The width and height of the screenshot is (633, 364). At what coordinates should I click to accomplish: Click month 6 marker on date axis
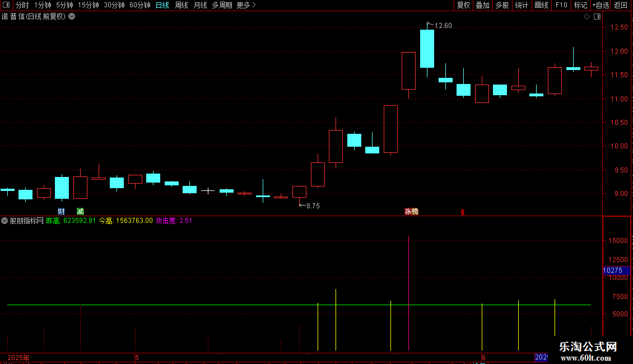pyautogui.click(x=483, y=357)
